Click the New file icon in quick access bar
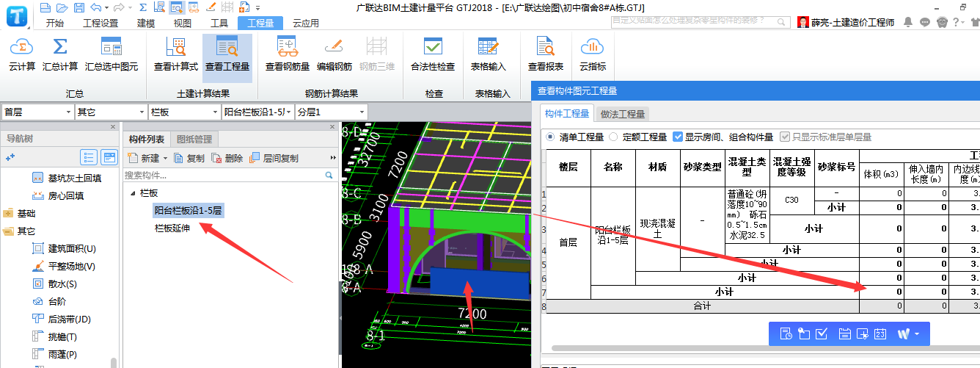980x368 pixels. [x=45, y=7]
